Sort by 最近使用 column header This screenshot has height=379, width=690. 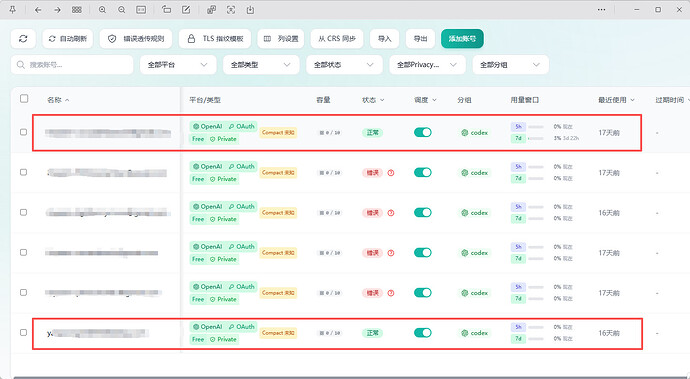[616, 100]
